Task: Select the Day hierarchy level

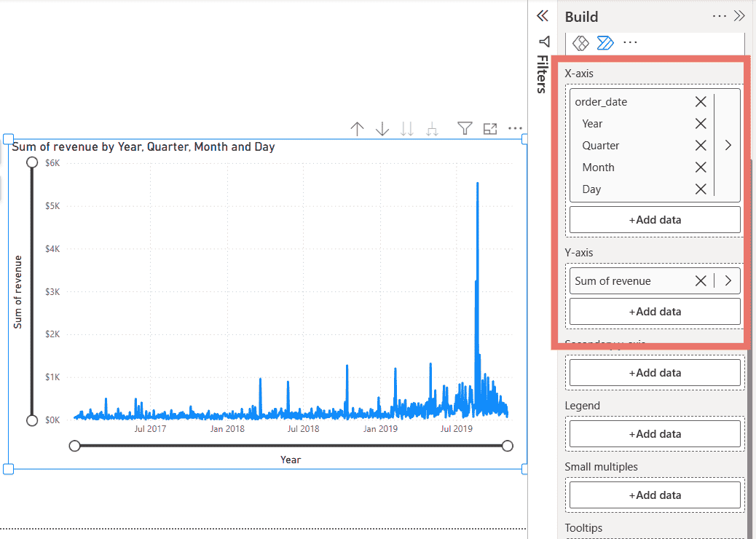Action: coord(591,189)
